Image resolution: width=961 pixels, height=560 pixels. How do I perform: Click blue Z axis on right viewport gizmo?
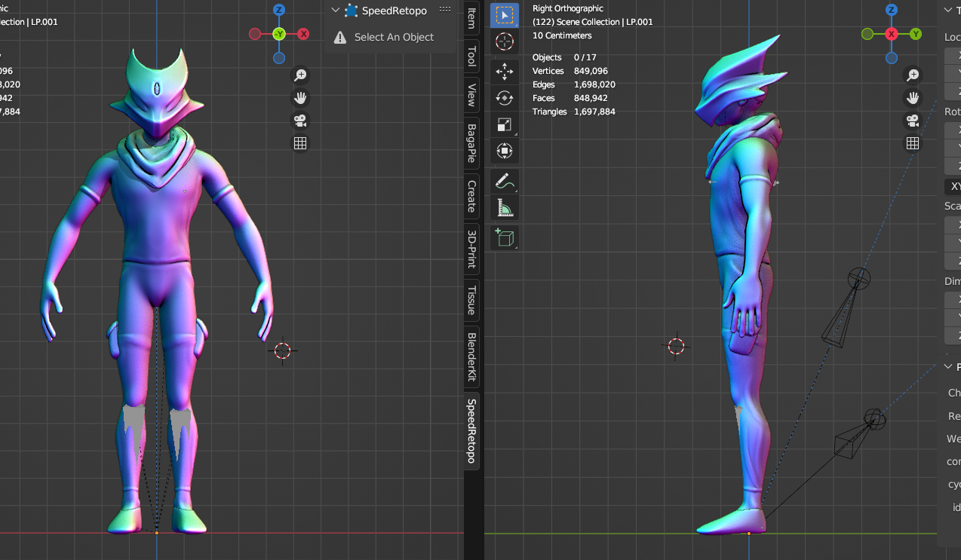pos(892,10)
